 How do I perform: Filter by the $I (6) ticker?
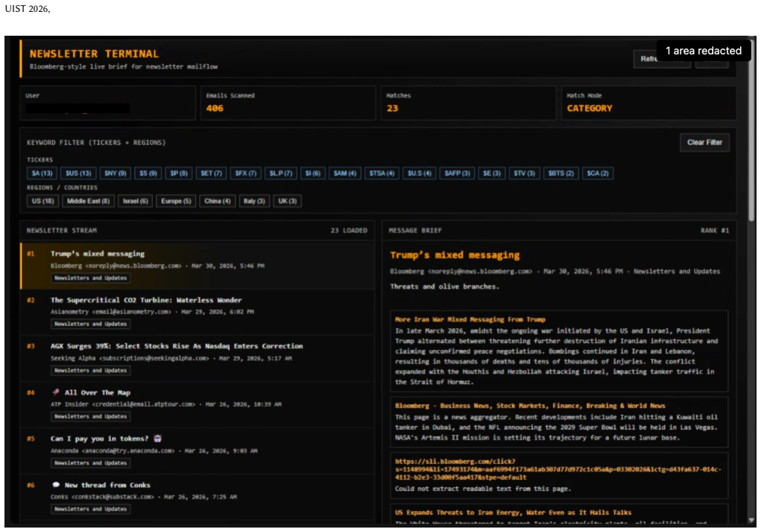[x=313, y=173]
